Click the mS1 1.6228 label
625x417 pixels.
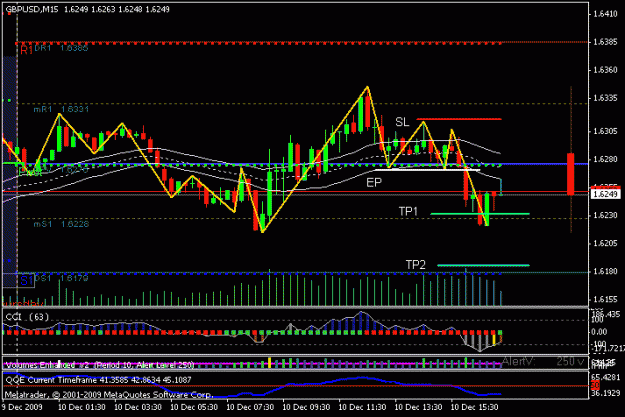(61, 224)
